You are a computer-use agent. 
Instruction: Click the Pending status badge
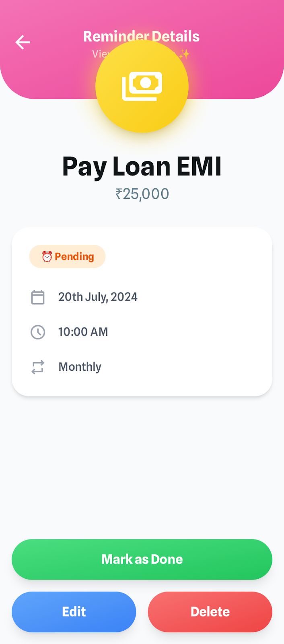tap(68, 257)
